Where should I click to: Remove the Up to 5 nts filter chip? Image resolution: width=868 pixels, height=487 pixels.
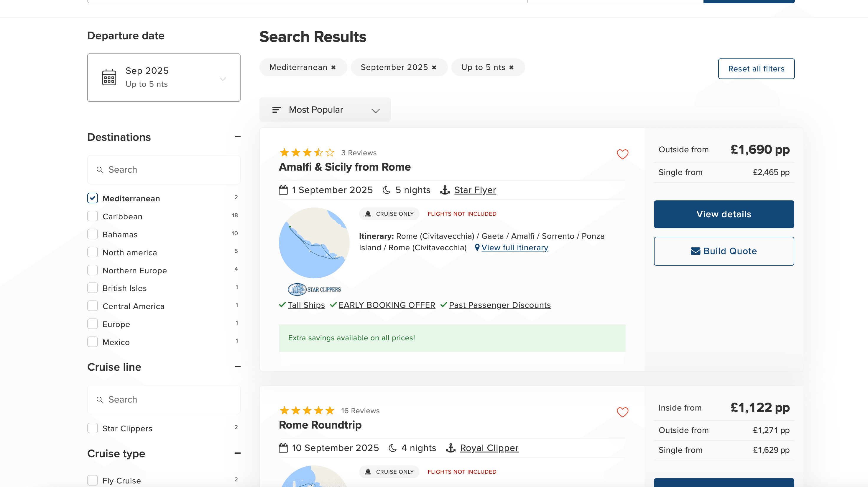(x=511, y=67)
